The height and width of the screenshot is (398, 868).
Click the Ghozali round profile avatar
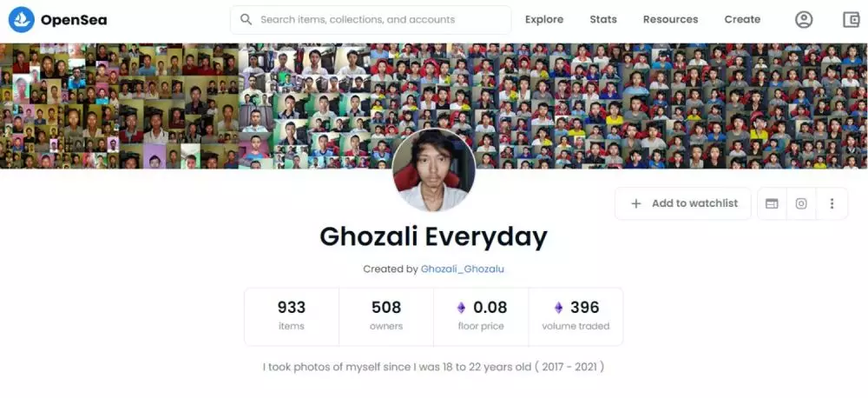[x=433, y=170]
